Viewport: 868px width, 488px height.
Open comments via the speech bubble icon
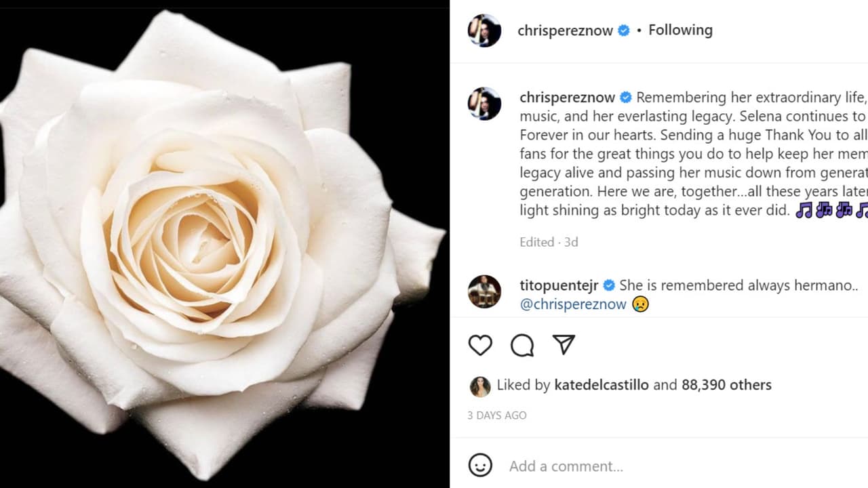pyautogui.click(x=521, y=345)
